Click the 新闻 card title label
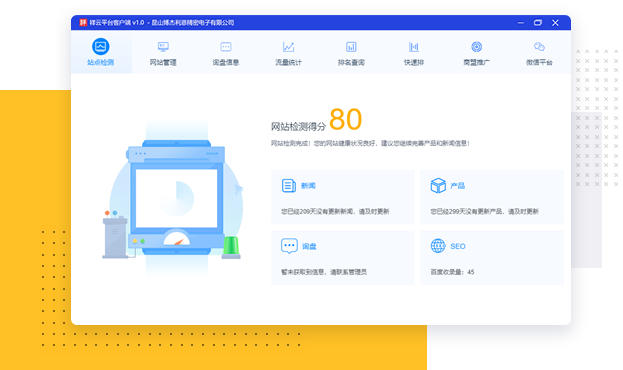623x370 pixels. point(308,186)
